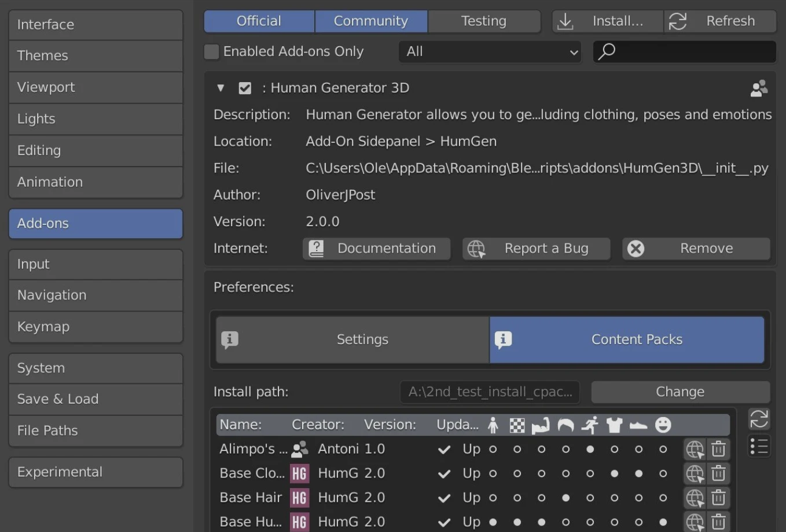Viewport: 786px width, 532px height.
Task: Toggle the Testing add-ons filter
Action: 484,21
